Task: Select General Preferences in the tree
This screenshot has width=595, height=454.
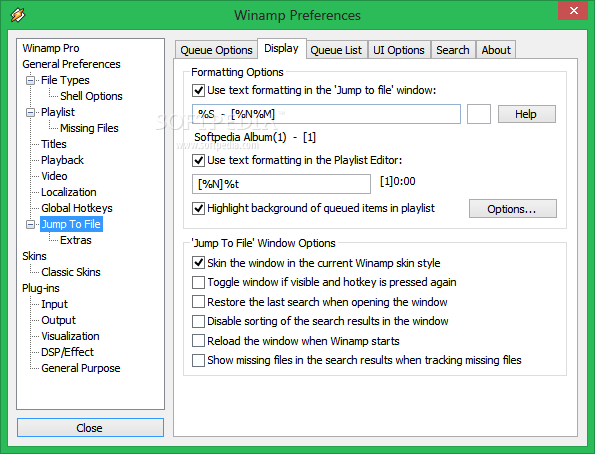Action: click(x=71, y=64)
